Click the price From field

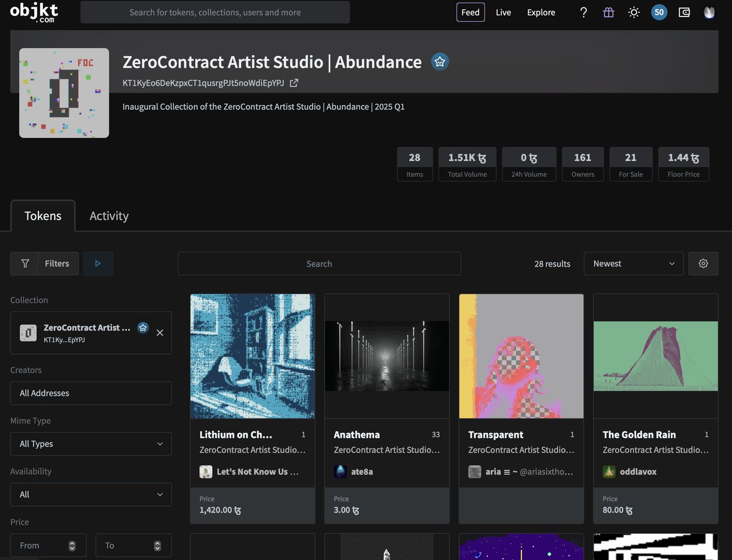48,545
